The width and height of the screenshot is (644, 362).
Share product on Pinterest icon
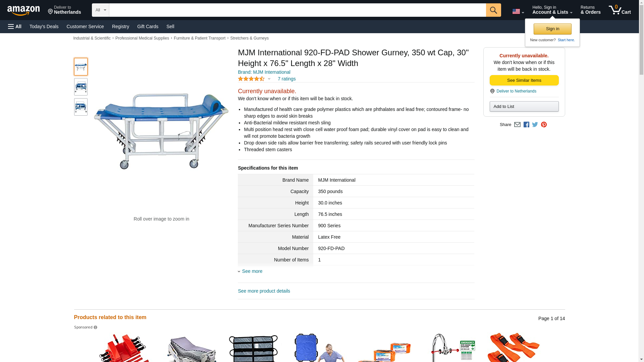click(544, 125)
